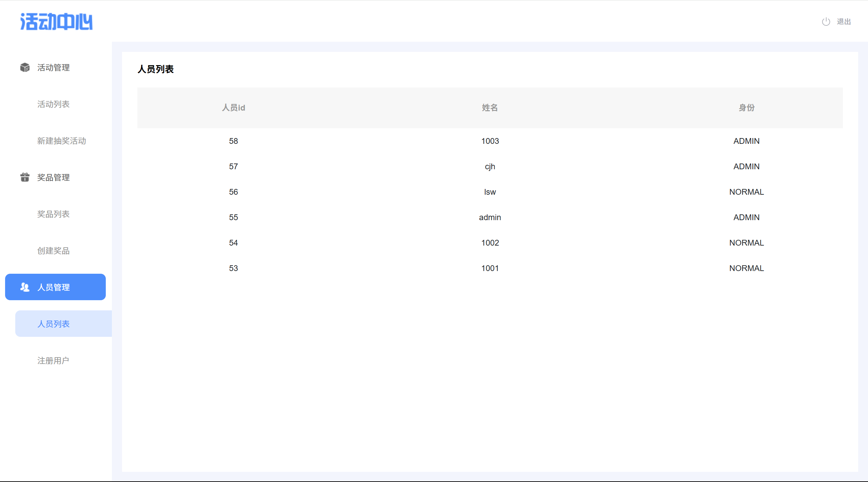Open the 奖品列表 page
Image resolution: width=868 pixels, height=482 pixels.
(x=53, y=214)
